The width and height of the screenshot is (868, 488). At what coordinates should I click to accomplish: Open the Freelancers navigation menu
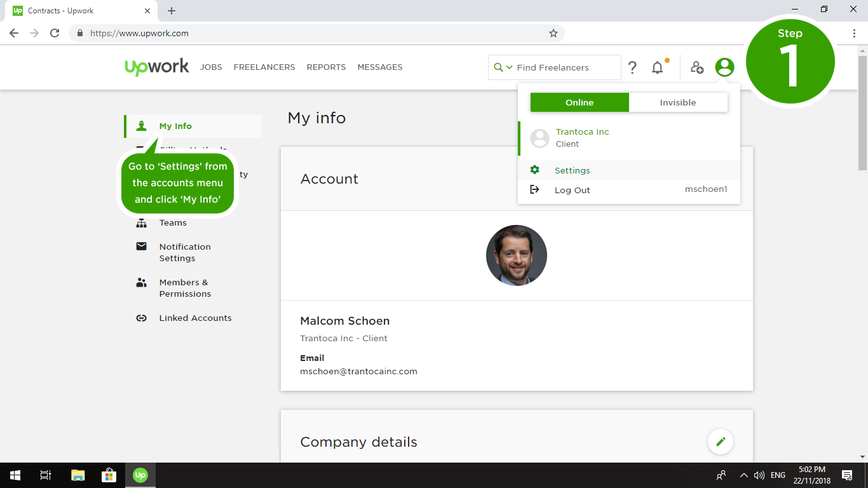tap(264, 67)
